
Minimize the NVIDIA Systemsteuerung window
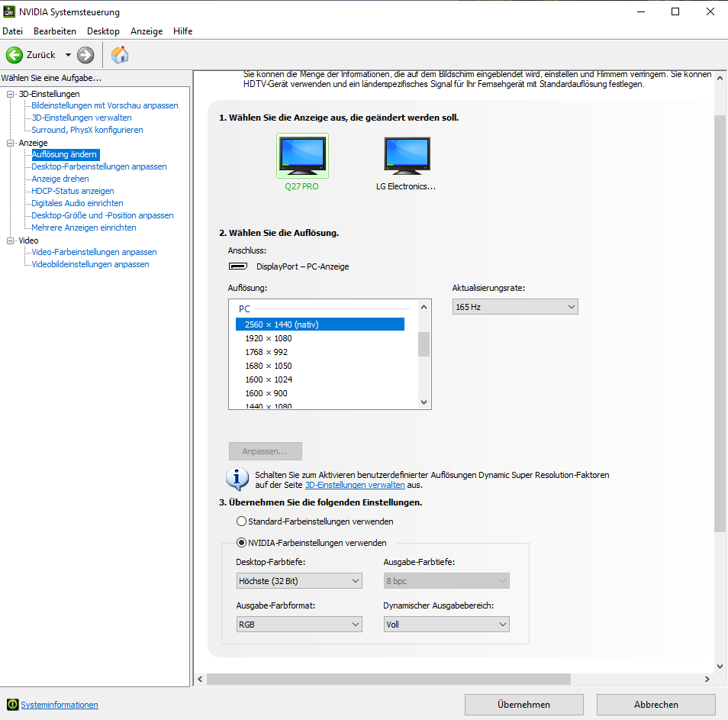641,11
